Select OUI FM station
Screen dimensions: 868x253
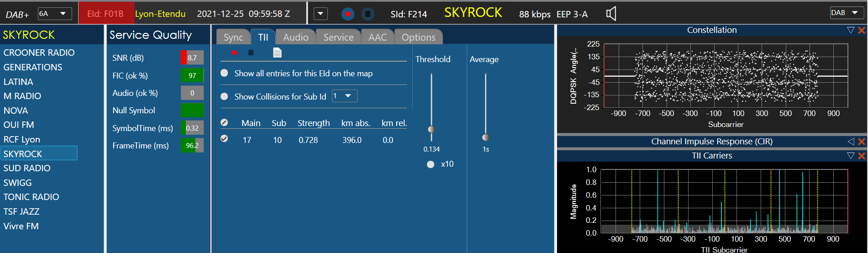tap(19, 125)
